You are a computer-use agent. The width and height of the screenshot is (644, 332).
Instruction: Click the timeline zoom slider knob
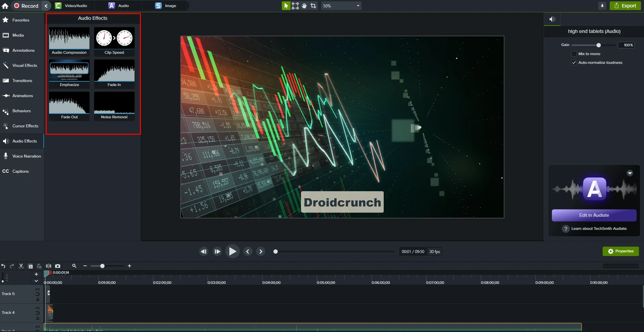point(102,266)
